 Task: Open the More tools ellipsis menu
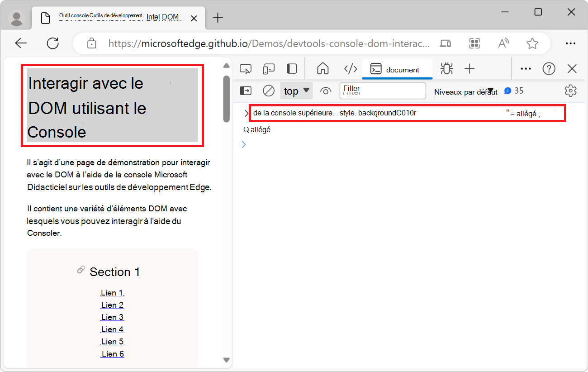pyautogui.click(x=526, y=68)
